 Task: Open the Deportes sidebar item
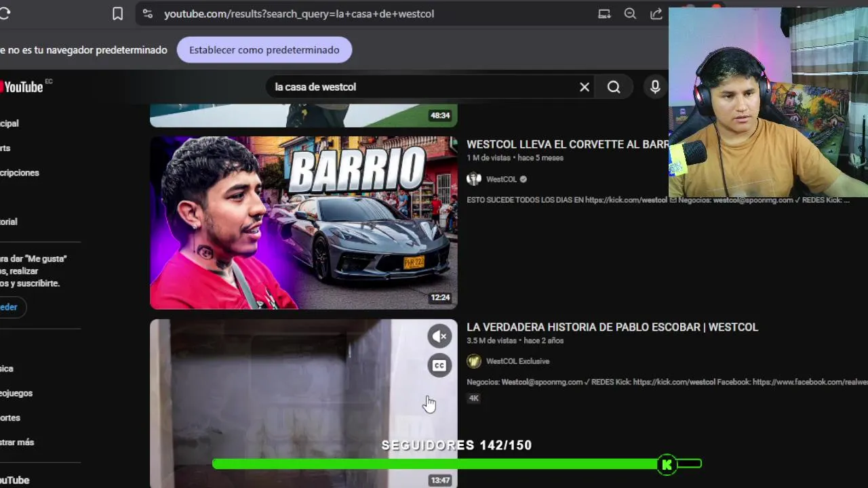(10, 418)
